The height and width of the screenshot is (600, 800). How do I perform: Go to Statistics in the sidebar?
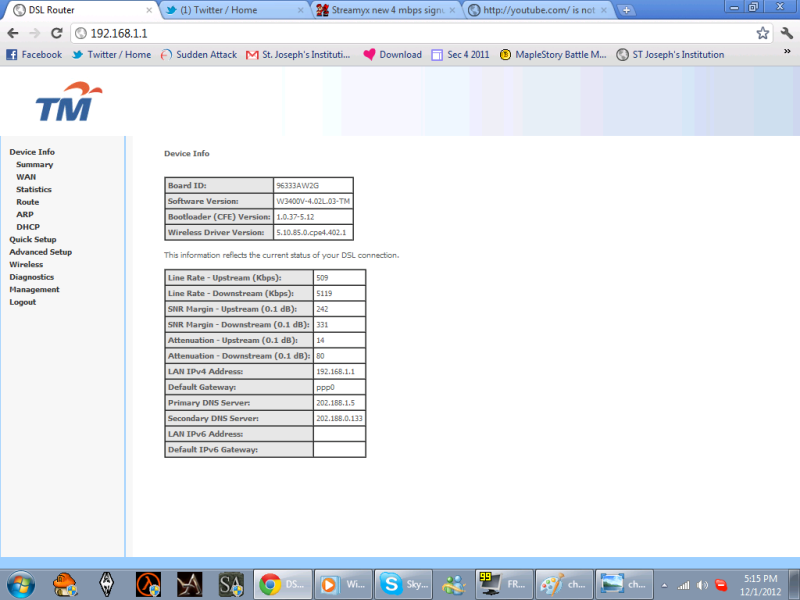click(x=34, y=189)
